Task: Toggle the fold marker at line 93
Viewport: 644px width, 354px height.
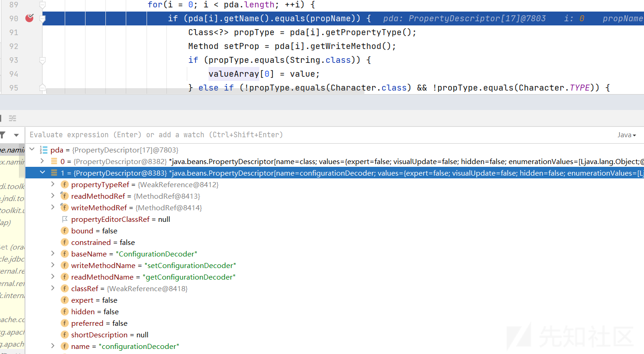Action: point(43,61)
